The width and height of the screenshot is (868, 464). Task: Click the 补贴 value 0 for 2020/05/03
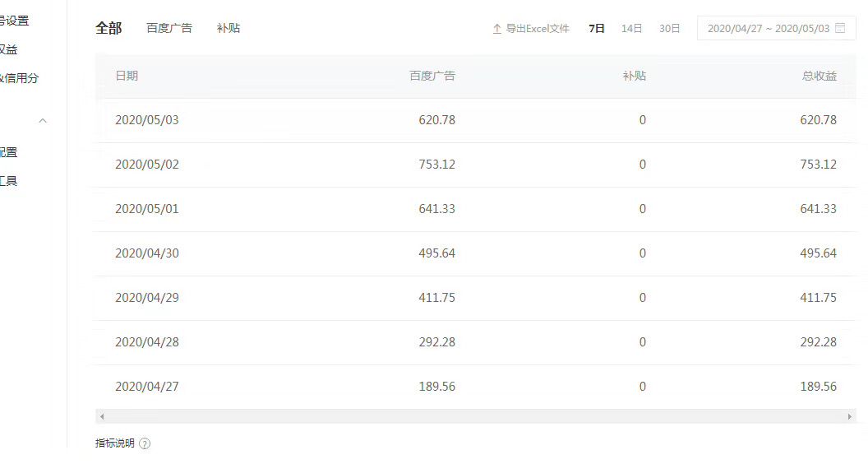[642, 120]
